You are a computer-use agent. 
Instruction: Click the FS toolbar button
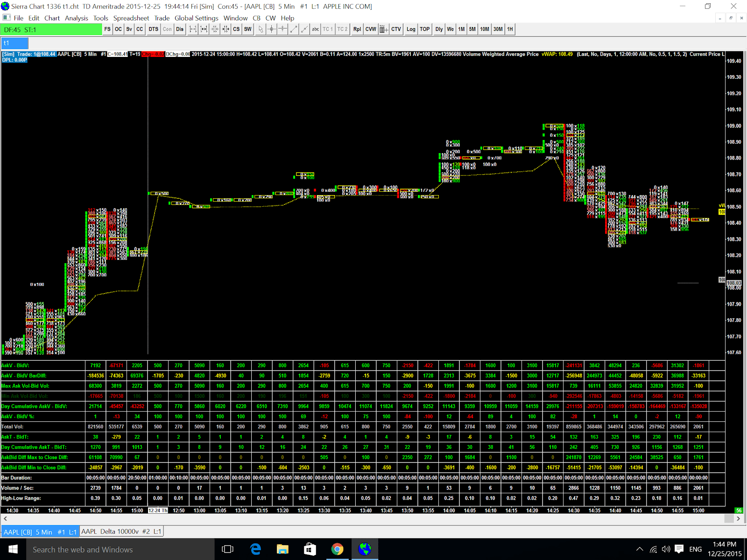click(x=107, y=29)
